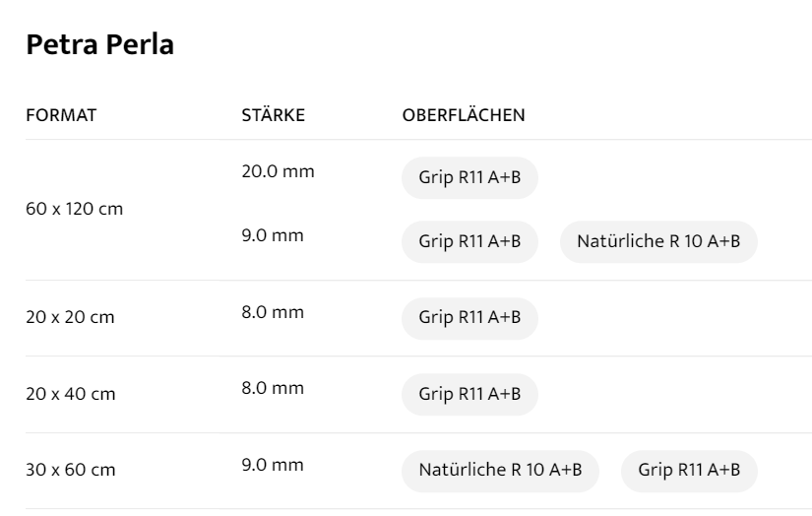Select the STÄRKE column header

click(x=273, y=115)
